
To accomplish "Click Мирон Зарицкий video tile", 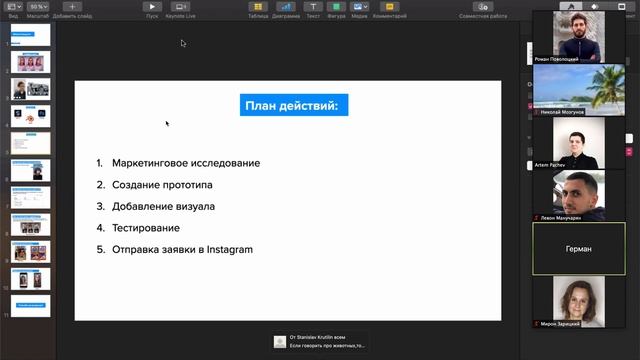I will 579,302.
